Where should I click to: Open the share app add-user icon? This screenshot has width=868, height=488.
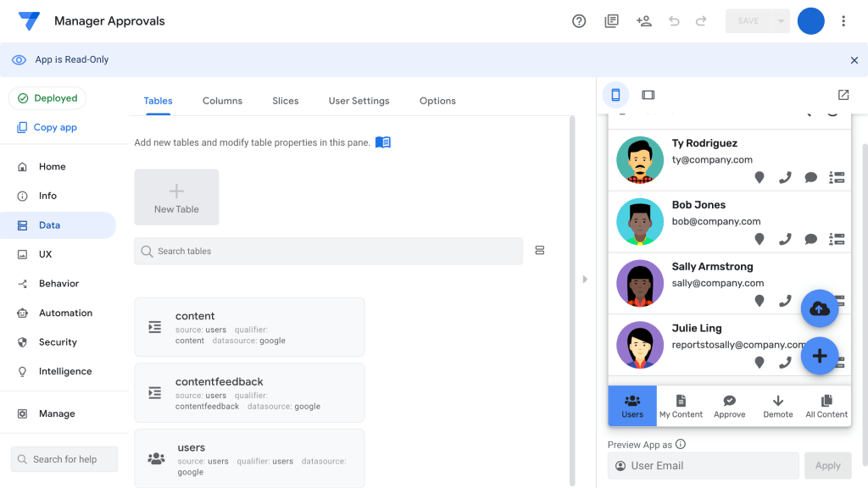coord(643,21)
